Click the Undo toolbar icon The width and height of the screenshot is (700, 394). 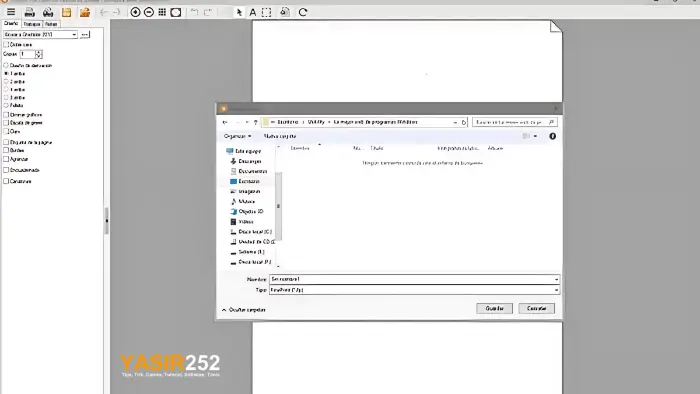coord(194,12)
